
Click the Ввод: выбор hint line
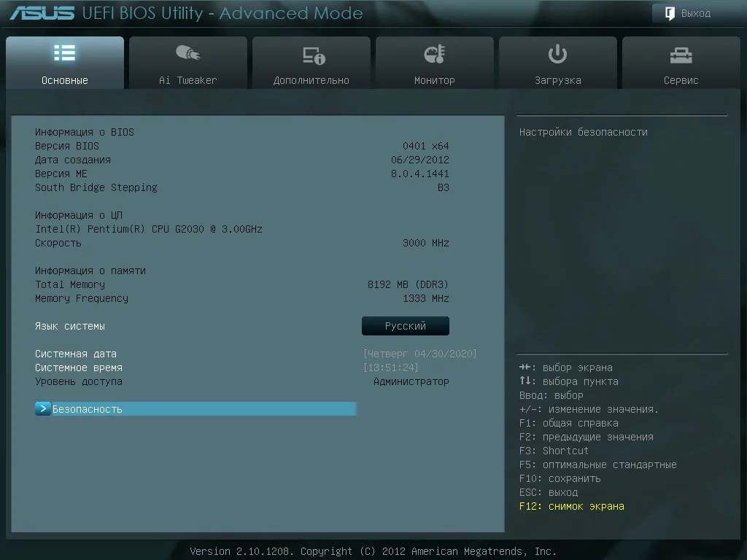click(x=551, y=395)
